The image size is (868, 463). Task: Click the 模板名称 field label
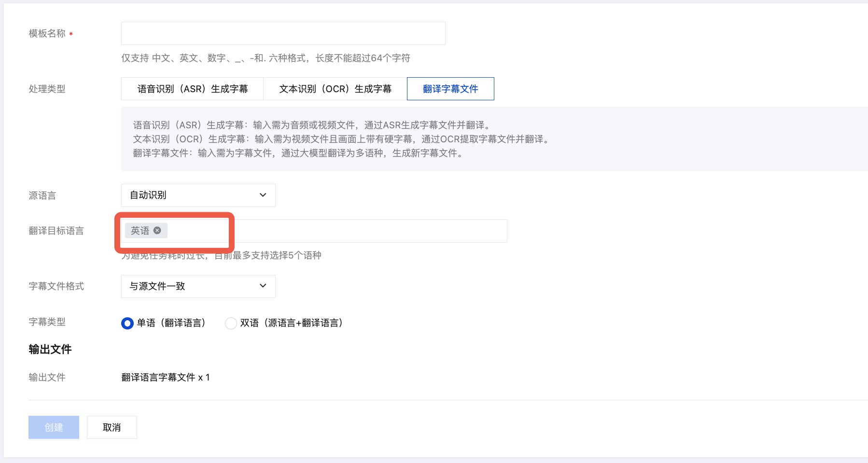(47, 33)
